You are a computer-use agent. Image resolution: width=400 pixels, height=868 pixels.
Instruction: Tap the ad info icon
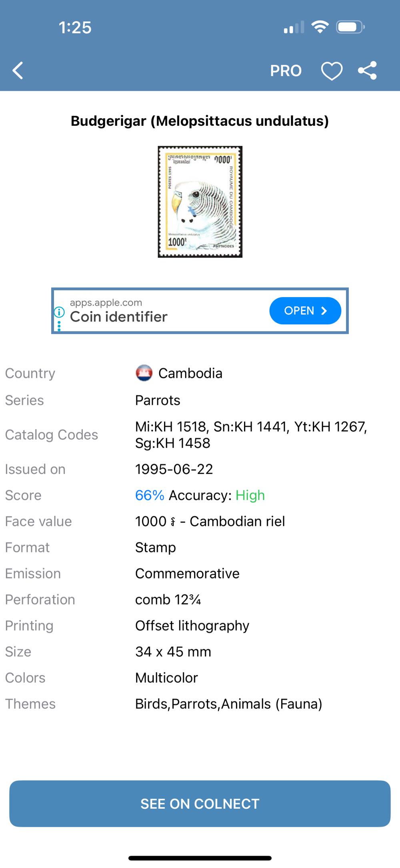pyautogui.click(x=59, y=311)
